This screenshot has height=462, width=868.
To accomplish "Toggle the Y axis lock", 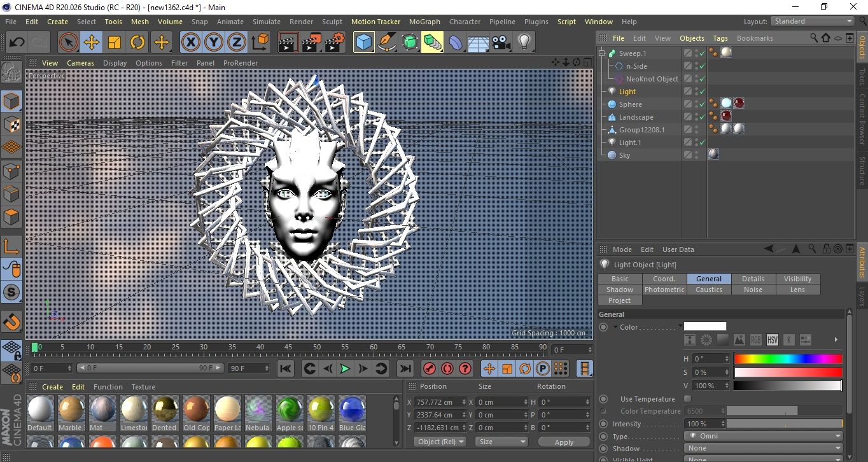I will [x=213, y=43].
